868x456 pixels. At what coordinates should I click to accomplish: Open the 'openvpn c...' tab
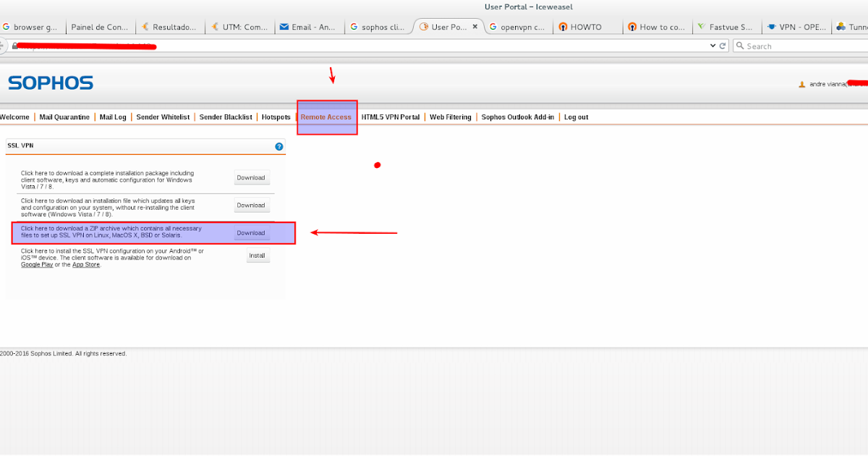[x=518, y=27]
